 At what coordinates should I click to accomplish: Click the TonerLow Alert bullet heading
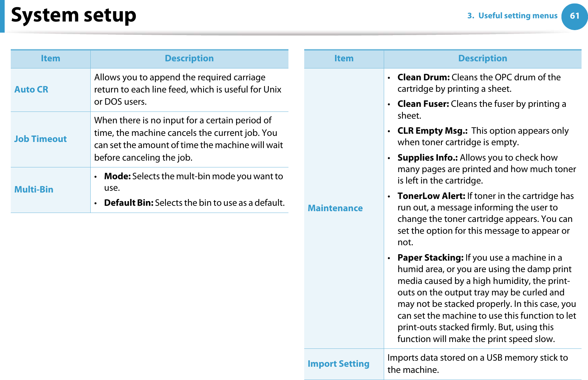[431, 196]
